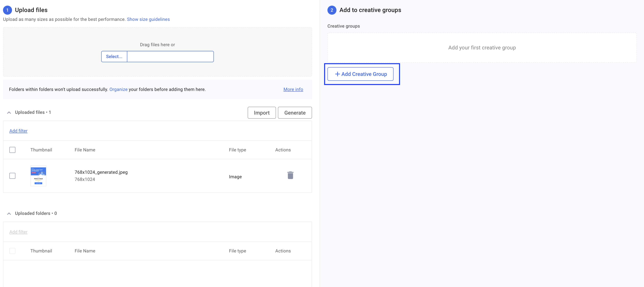Check the select-all box in Uploaded folders header
644x287 pixels.
click(12, 251)
